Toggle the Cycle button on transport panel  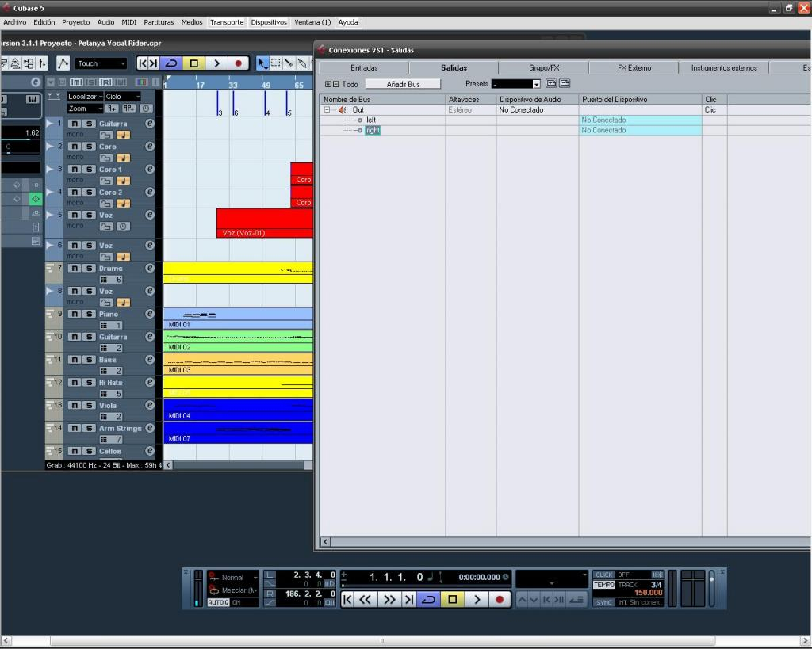click(x=429, y=599)
